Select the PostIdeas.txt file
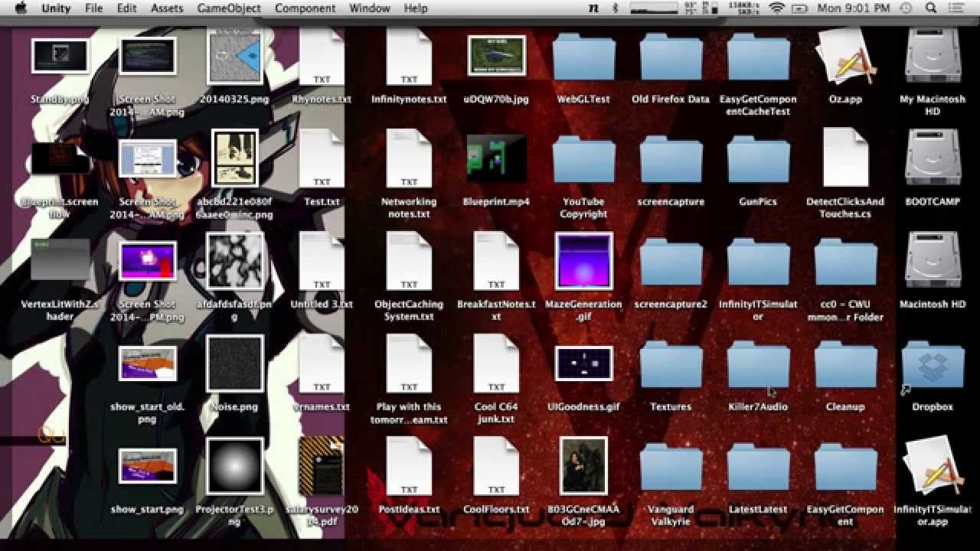Screen dimensions: 980x551 click(409, 468)
